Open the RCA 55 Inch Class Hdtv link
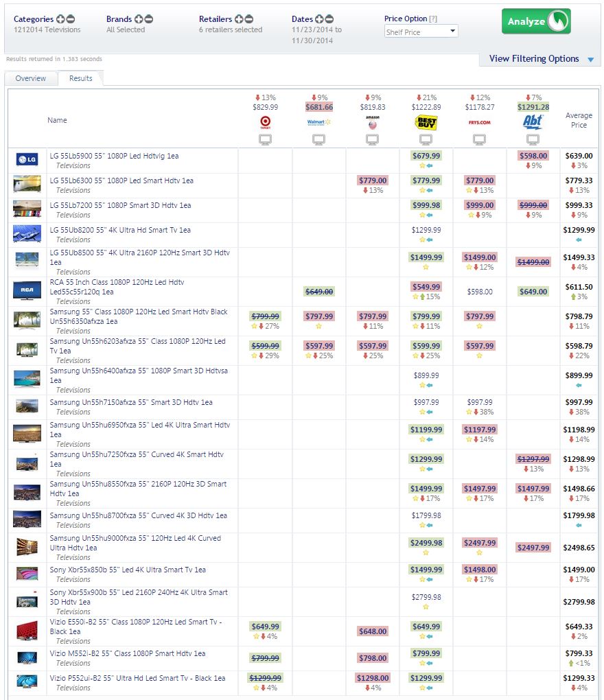Viewport: 604px width, 700px height. click(x=117, y=287)
